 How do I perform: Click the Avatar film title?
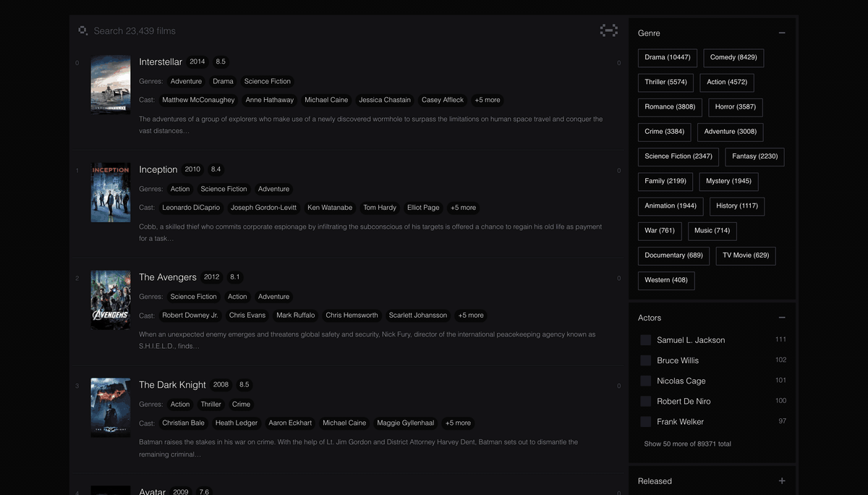pos(153,492)
